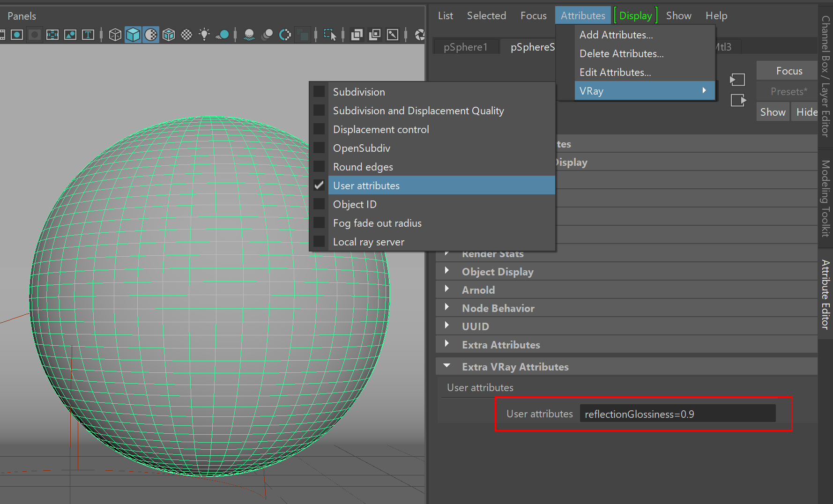Image resolution: width=833 pixels, height=504 pixels.
Task: Toggle motion blur icon
Action: click(267, 35)
